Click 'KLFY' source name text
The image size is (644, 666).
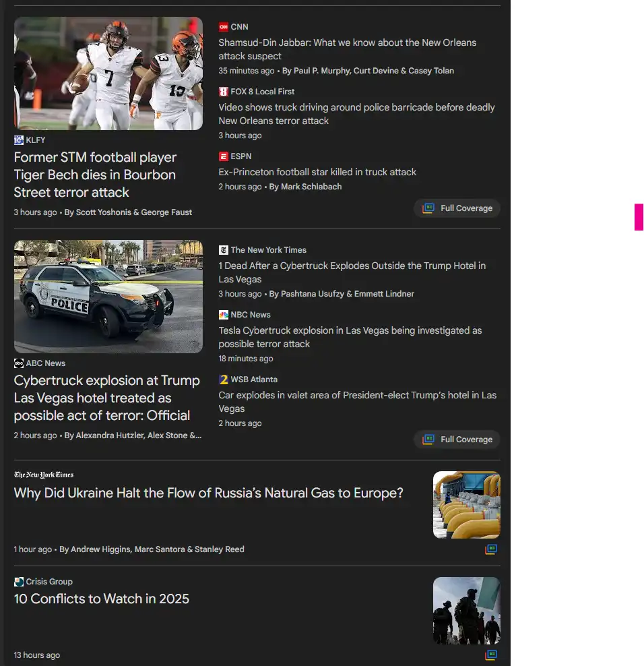pyautogui.click(x=35, y=140)
